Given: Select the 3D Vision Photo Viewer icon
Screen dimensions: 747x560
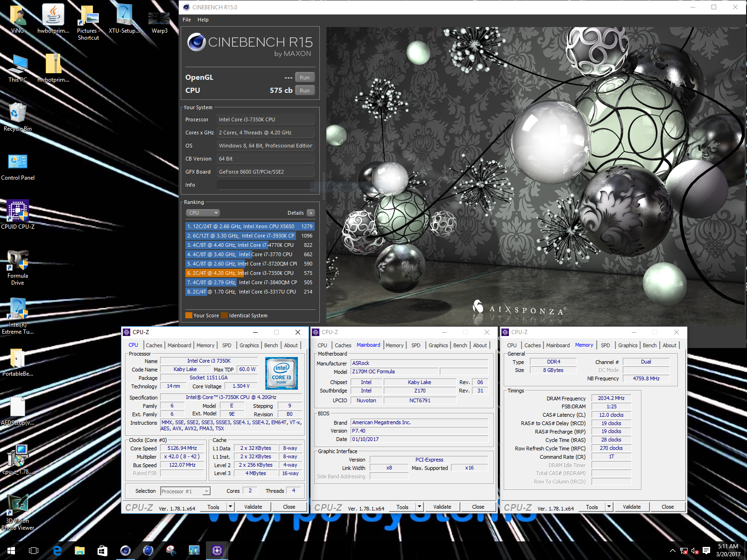Looking at the screenshot, I should [18, 512].
